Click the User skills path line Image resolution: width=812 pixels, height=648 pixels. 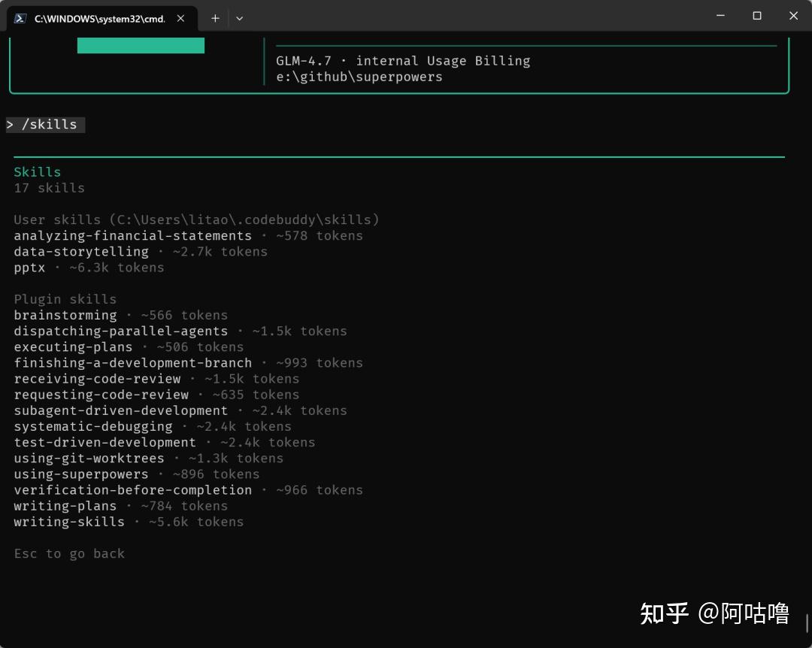coord(196,220)
